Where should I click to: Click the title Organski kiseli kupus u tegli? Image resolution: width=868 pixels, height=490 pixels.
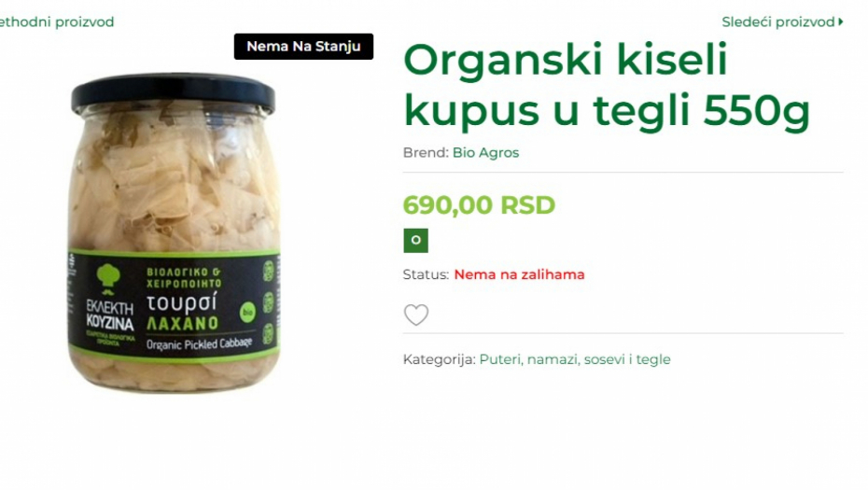[606, 85]
